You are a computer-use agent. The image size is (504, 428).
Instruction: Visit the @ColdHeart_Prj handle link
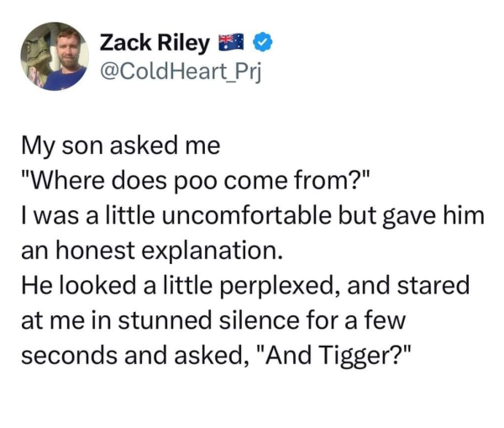coord(181,71)
